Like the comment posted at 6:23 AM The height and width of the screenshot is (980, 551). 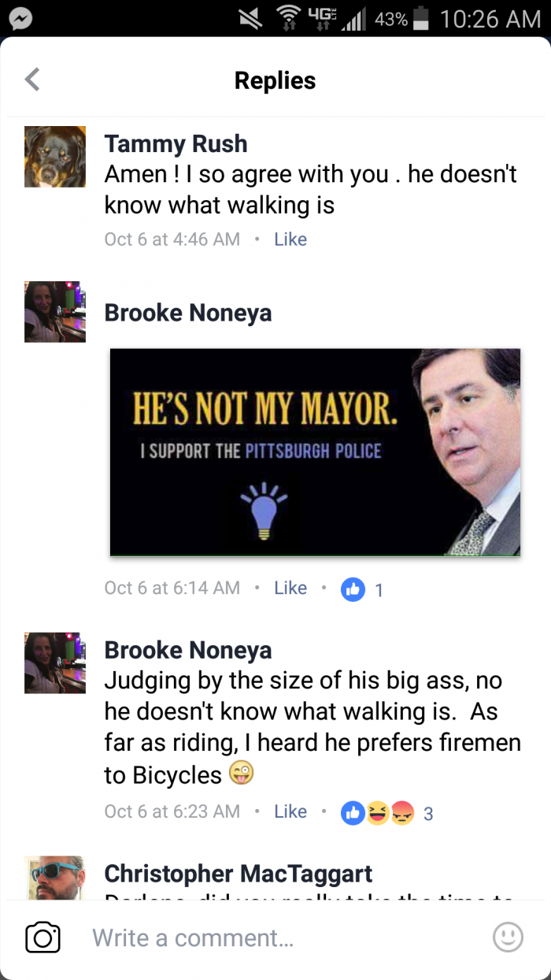point(290,811)
